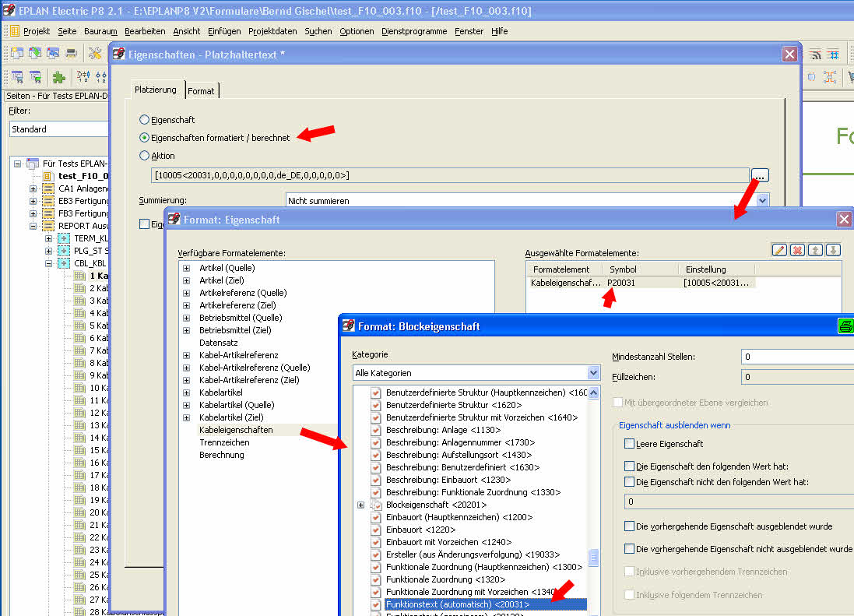Click the new window toolbar icon with yellow star
Viewport: 854px width, 616px height.
click(x=17, y=53)
